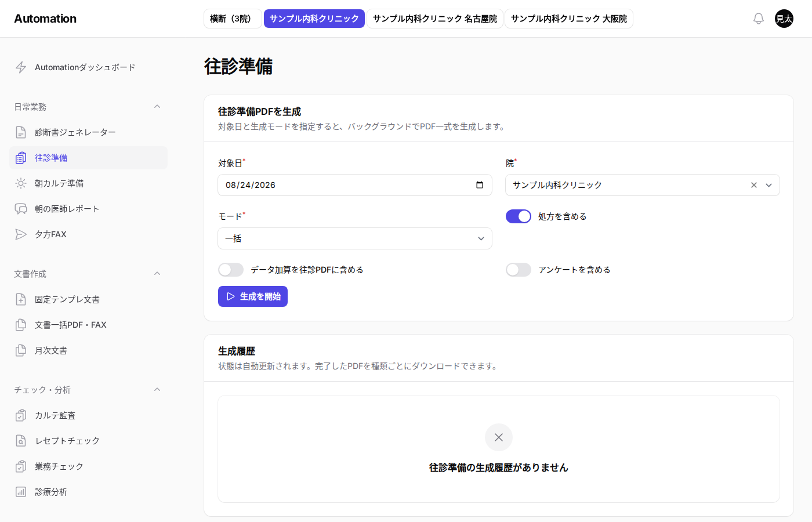The height and width of the screenshot is (522, 812).
Task: Open 診断書ジェネレーター page
Action: pos(88,132)
